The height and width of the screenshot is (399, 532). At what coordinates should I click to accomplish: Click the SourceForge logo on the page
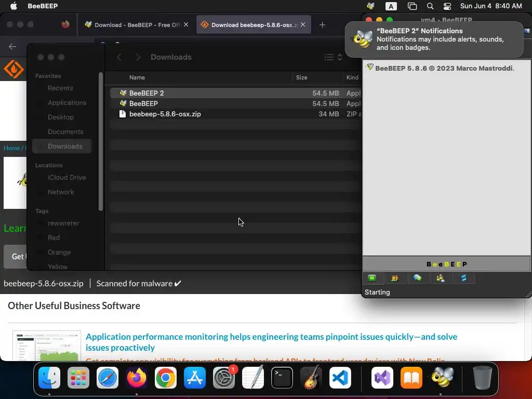[14, 69]
